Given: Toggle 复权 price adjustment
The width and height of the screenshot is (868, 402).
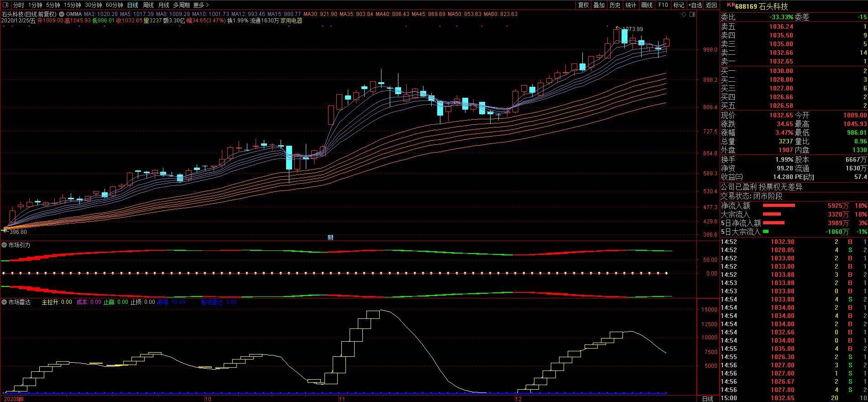Looking at the screenshot, I should (583, 5).
